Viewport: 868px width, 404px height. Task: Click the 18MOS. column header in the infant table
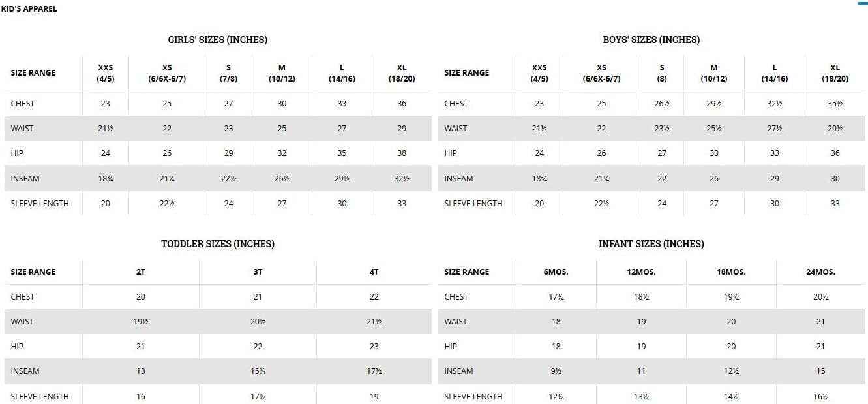tap(731, 272)
